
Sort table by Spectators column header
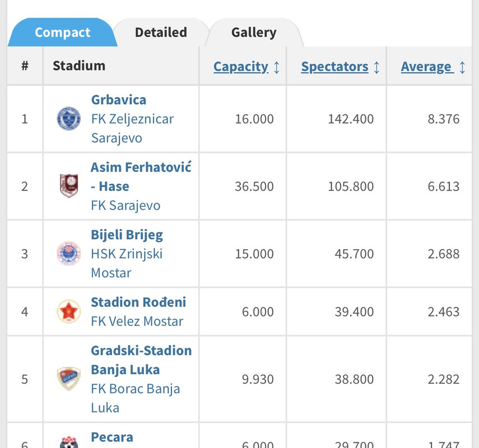[x=334, y=67]
